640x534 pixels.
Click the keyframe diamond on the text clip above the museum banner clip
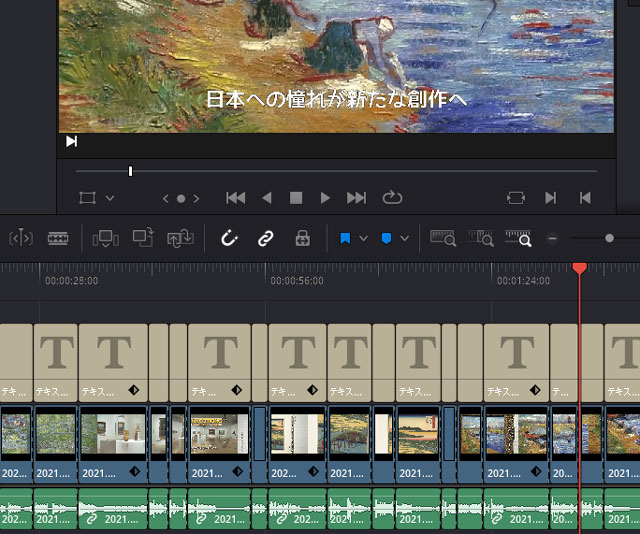(236, 390)
